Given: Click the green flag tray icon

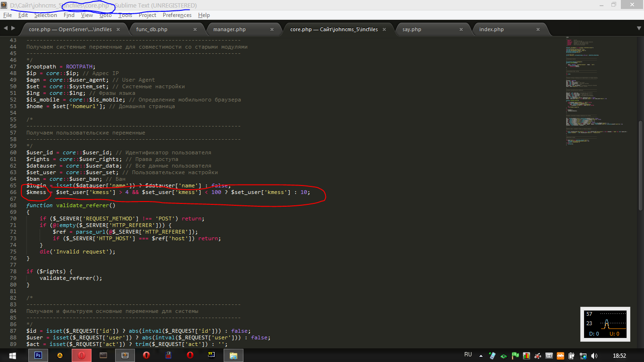Looking at the screenshot, I should [x=516, y=355].
